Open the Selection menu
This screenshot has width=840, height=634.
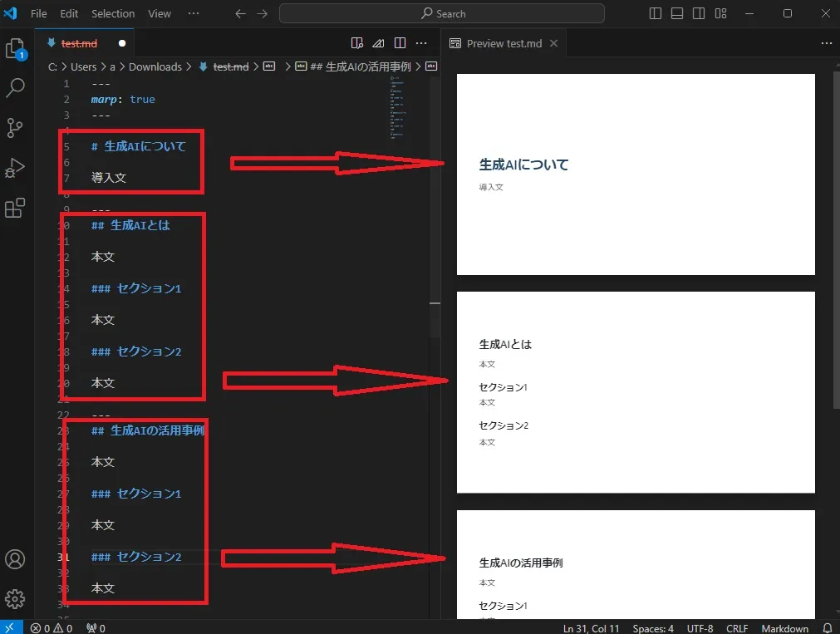point(113,13)
